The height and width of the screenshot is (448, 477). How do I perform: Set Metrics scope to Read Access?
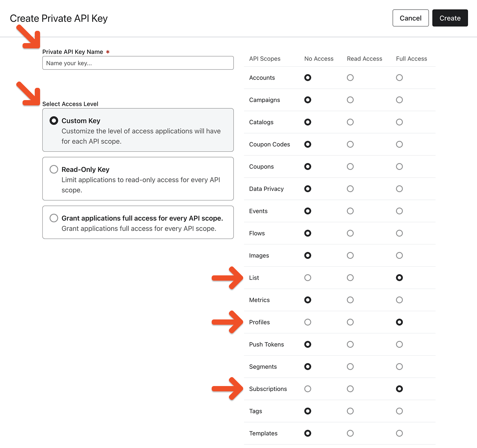[x=350, y=300]
